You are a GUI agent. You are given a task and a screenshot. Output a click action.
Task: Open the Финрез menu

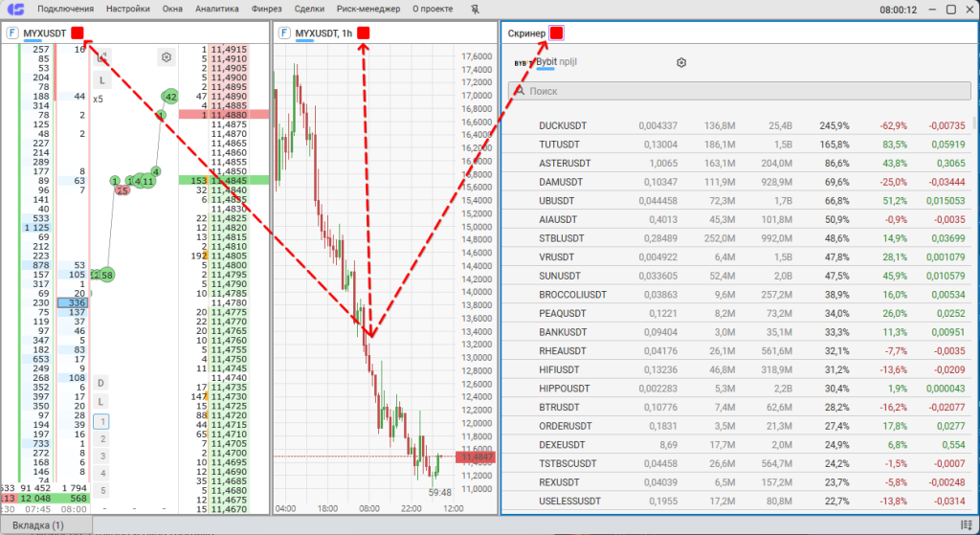pos(267,9)
